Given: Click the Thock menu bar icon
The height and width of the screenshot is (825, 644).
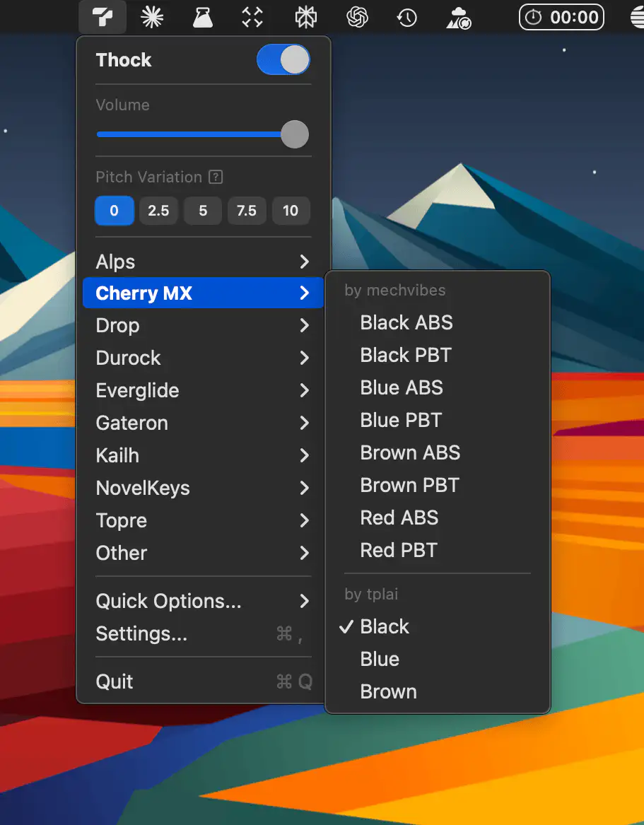Looking at the screenshot, I should 103,17.
